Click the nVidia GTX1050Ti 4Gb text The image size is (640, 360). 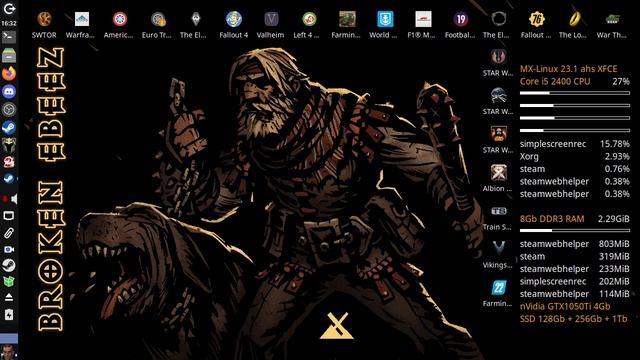click(565, 306)
